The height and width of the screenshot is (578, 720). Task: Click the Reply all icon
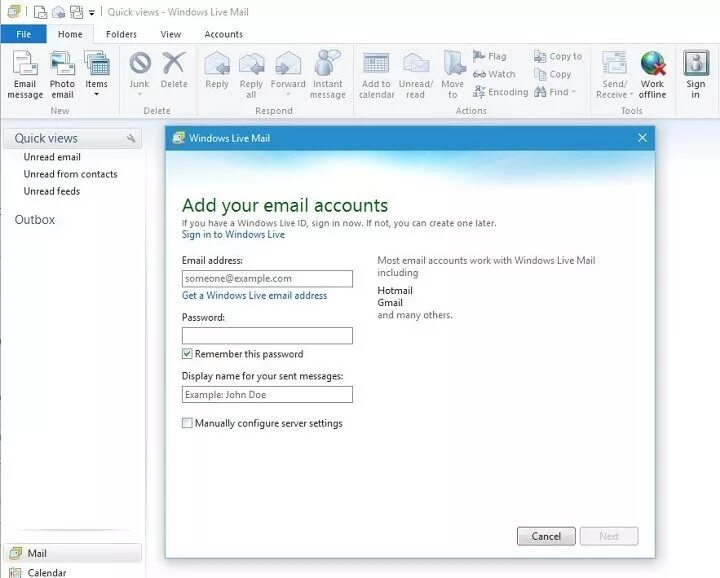click(x=251, y=63)
